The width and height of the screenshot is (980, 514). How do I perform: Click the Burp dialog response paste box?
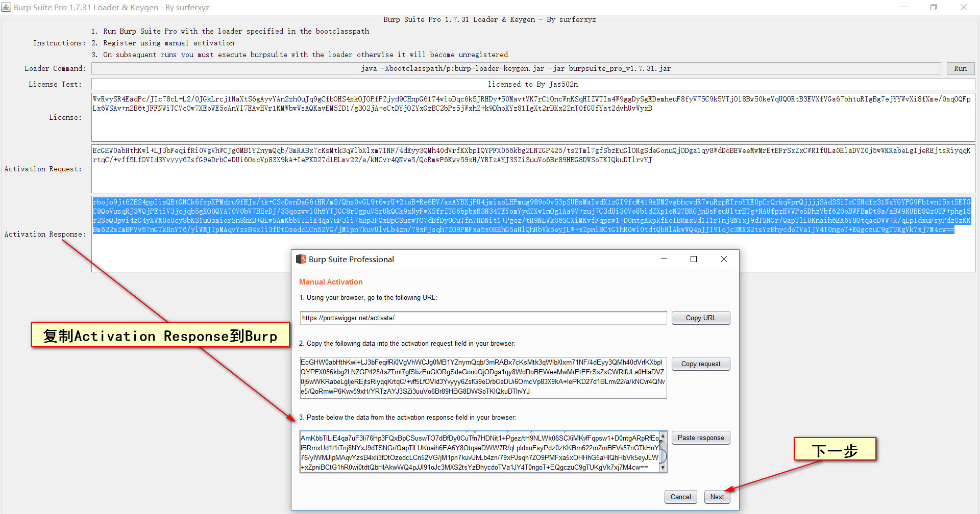(x=480, y=452)
